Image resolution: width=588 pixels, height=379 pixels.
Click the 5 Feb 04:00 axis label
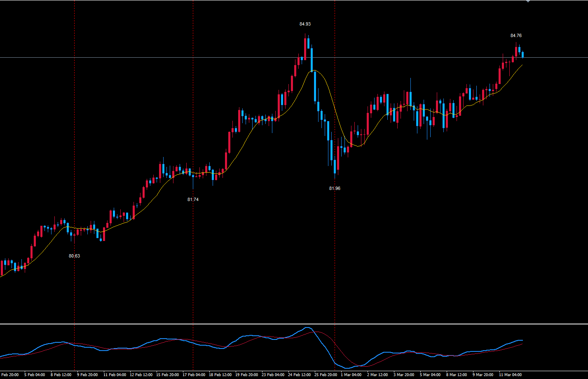(34, 375)
